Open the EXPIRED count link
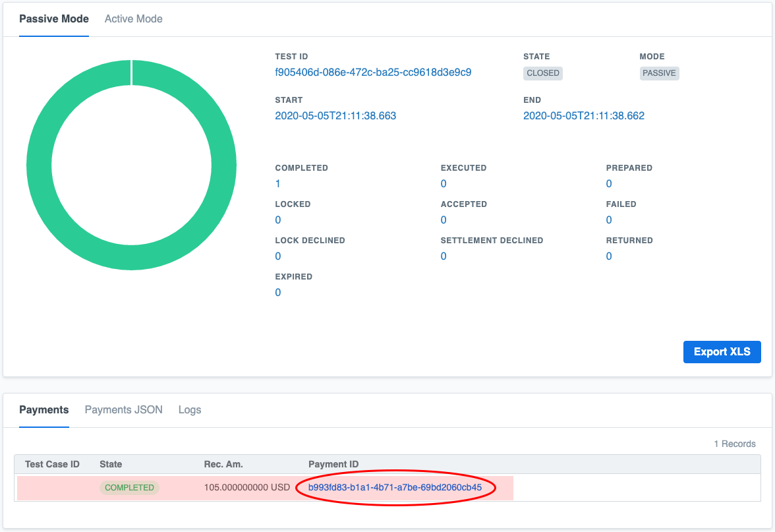The height and width of the screenshot is (532, 775). click(277, 292)
